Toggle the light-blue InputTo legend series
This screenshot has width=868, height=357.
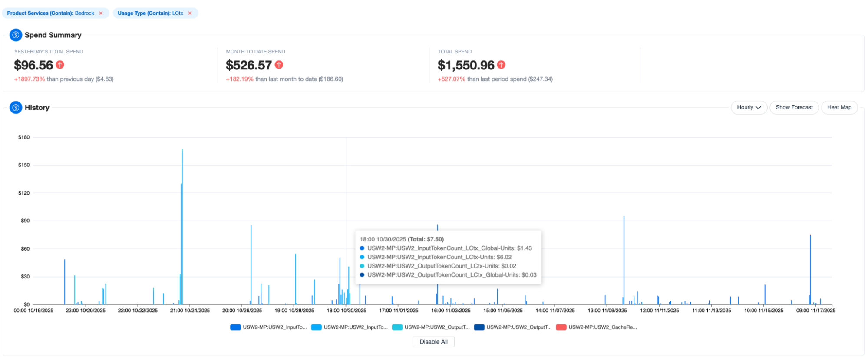point(350,327)
